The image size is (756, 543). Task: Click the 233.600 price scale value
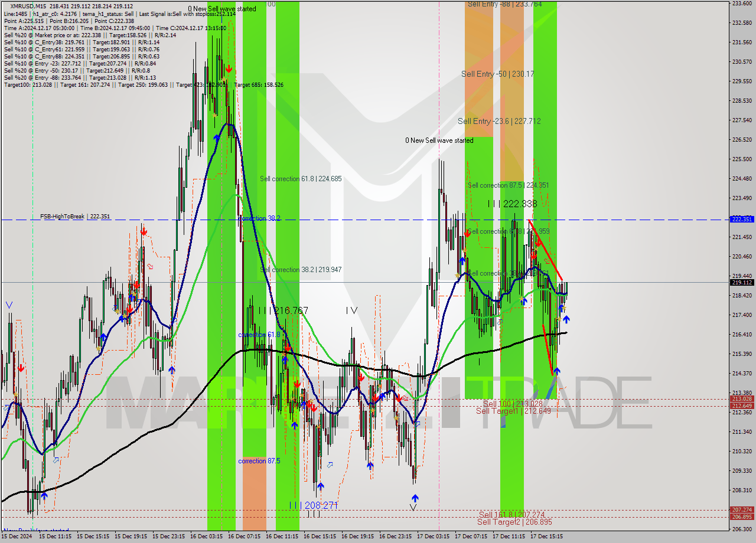point(742,4)
